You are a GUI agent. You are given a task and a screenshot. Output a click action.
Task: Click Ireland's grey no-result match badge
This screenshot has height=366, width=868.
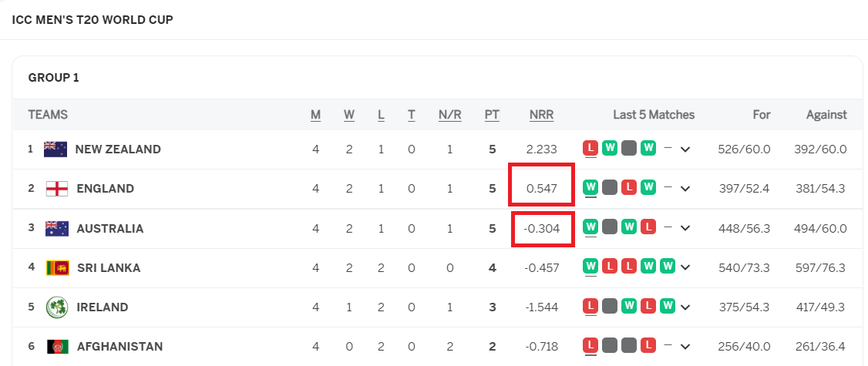click(x=610, y=306)
